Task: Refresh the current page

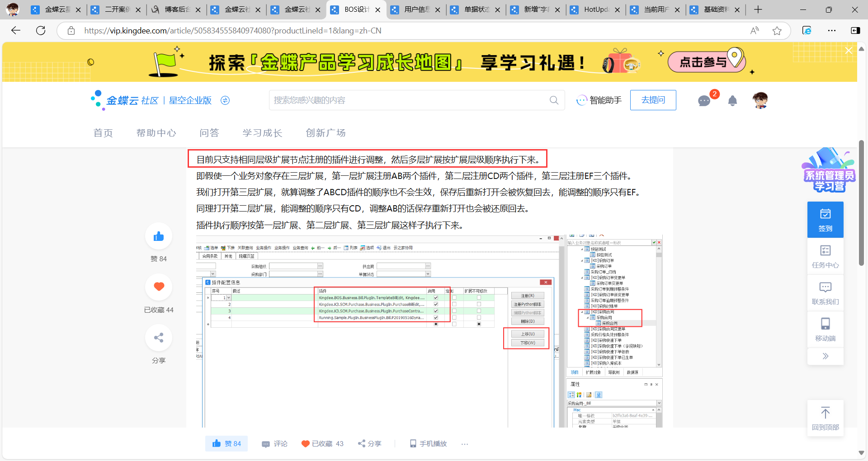Action: click(41, 30)
